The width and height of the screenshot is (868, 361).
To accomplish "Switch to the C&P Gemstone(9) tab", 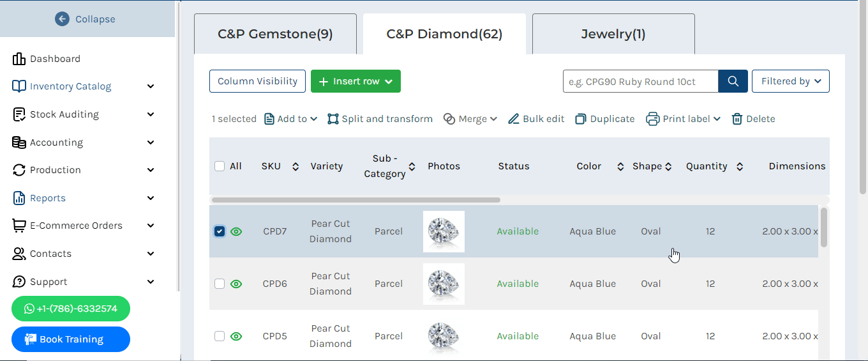I will [275, 34].
